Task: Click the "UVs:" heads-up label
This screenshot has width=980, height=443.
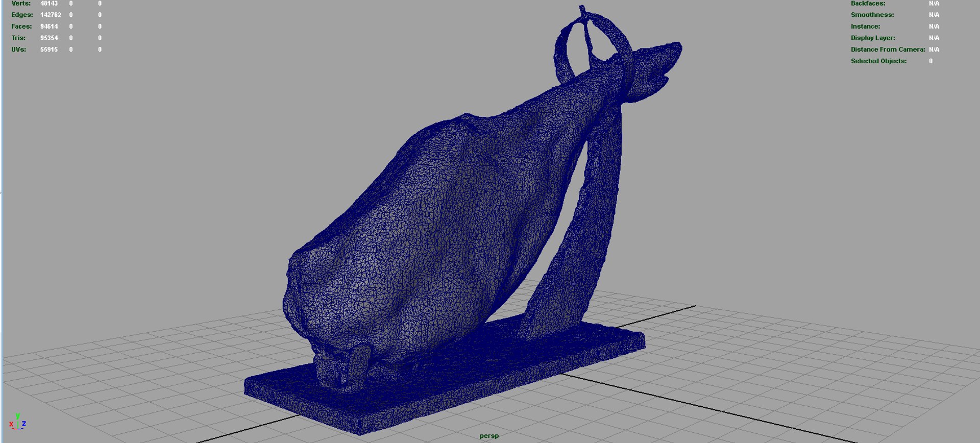Action: pyautogui.click(x=19, y=50)
